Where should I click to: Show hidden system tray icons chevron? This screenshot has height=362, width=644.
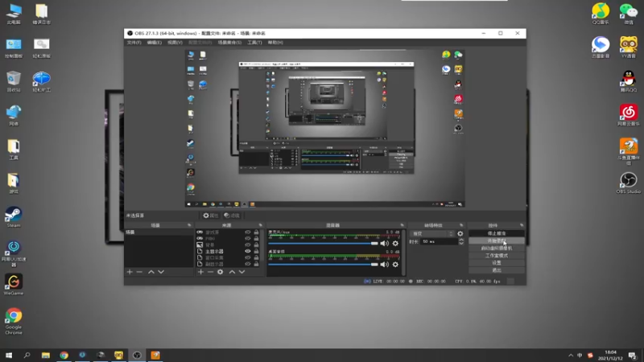[571, 356]
